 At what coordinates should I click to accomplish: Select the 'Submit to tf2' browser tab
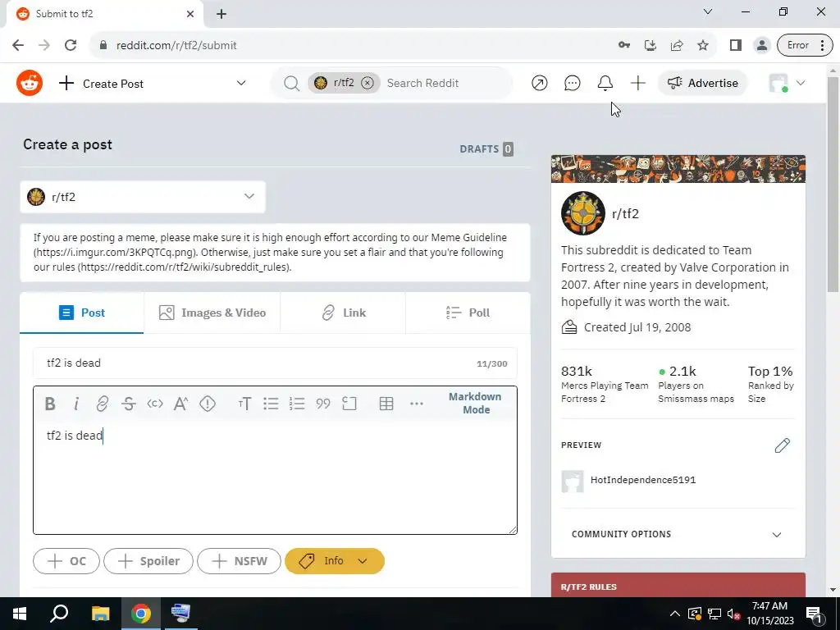pos(105,14)
